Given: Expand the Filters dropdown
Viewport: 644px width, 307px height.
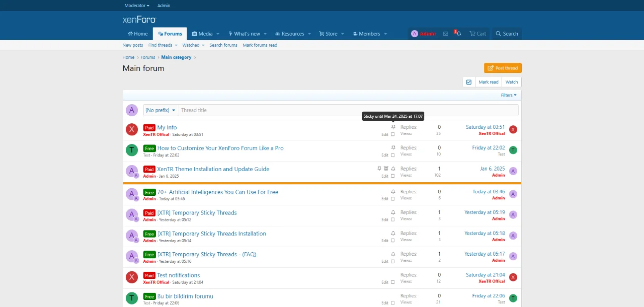Looking at the screenshot, I should click(x=508, y=95).
